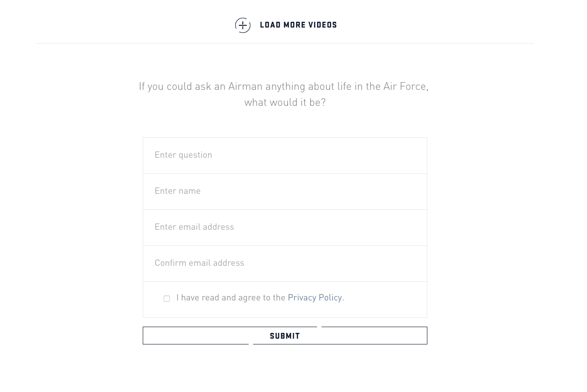
Task: Click into the Enter name field
Action: tap(285, 192)
